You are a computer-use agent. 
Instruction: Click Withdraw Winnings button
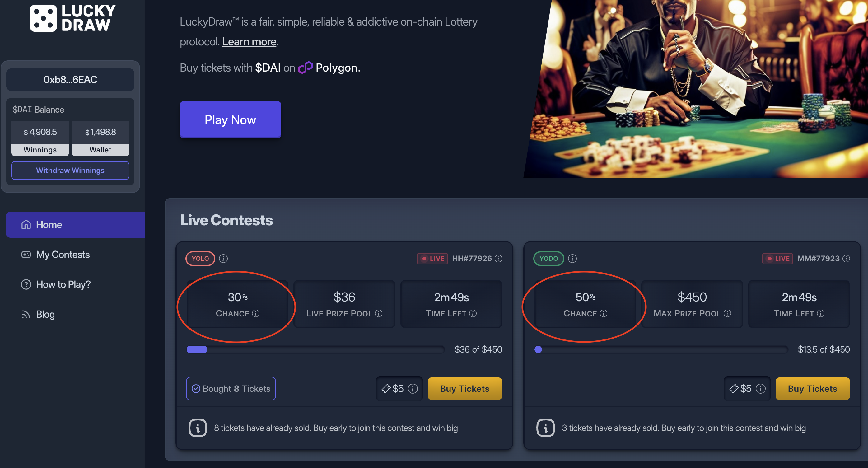(x=70, y=171)
